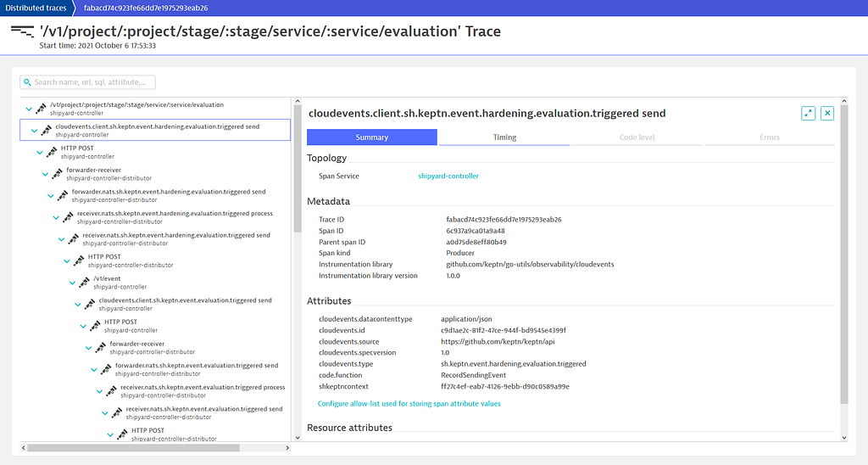Click Resource attributes section heading
This screenshot has height=465, width=868.
click(349, 428)
